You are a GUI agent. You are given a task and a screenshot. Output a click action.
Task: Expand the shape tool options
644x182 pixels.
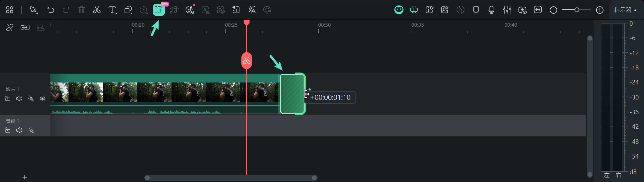tap(128, 10)
